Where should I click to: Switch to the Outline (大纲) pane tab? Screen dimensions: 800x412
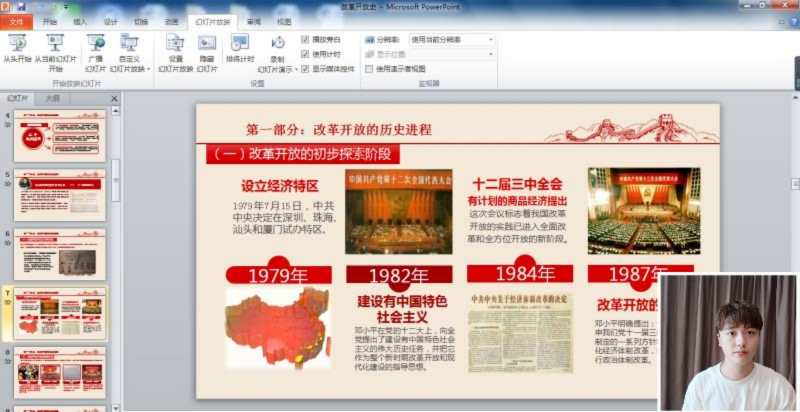53,98
